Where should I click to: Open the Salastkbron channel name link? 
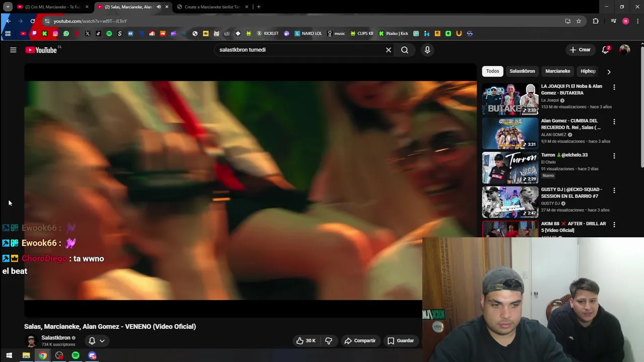pos(56,338)
